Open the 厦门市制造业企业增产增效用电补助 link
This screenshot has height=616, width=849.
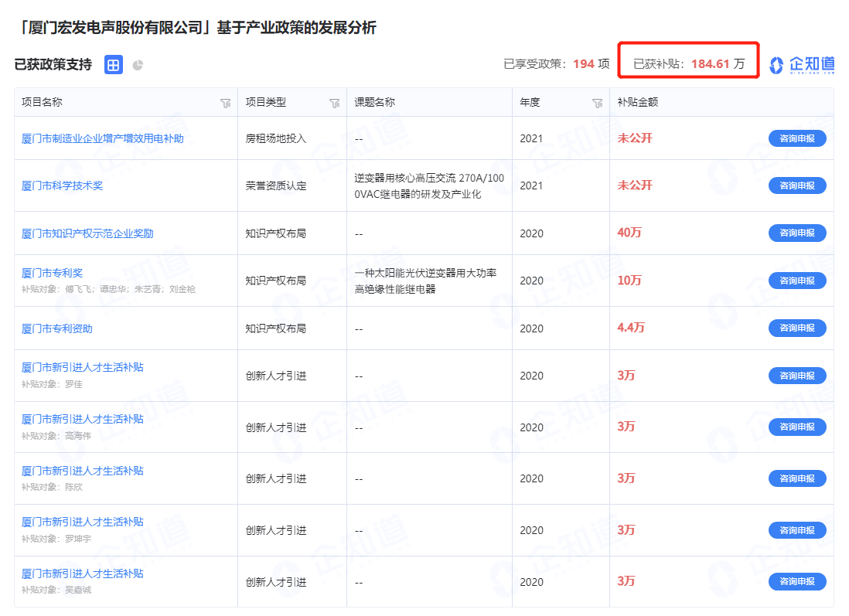pos(102,138)
